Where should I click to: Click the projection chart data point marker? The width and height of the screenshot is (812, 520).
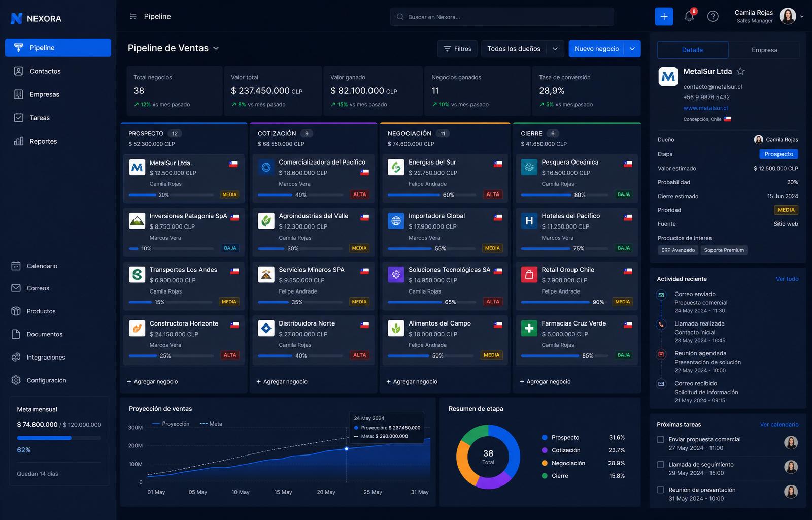[347, 448]
